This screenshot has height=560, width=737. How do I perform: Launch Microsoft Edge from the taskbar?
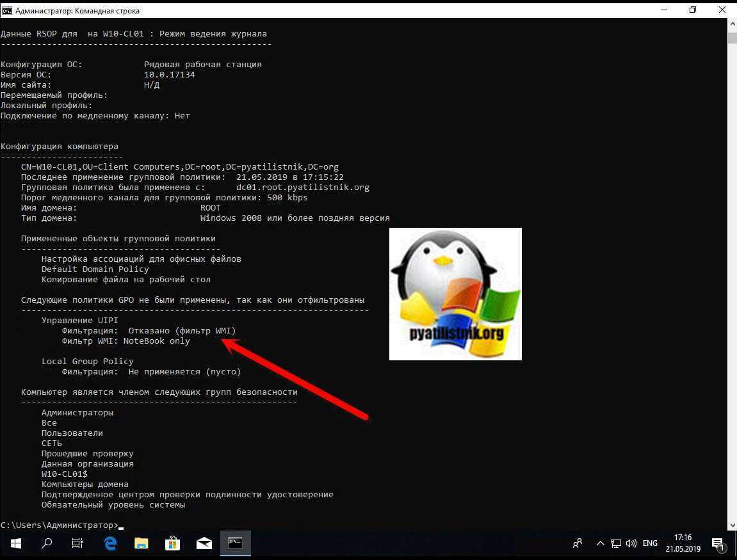pos(110,543)
